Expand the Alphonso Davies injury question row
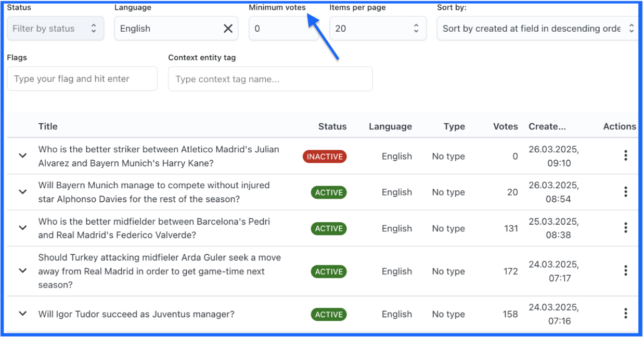 tap(22, 192)
